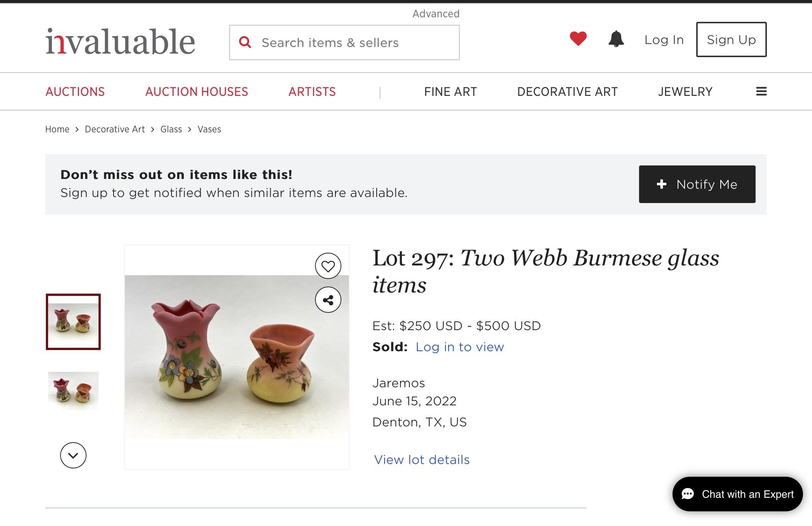Go to the Decorative Art category
This screenshot has height=526, width=812.
pos(567,92)
